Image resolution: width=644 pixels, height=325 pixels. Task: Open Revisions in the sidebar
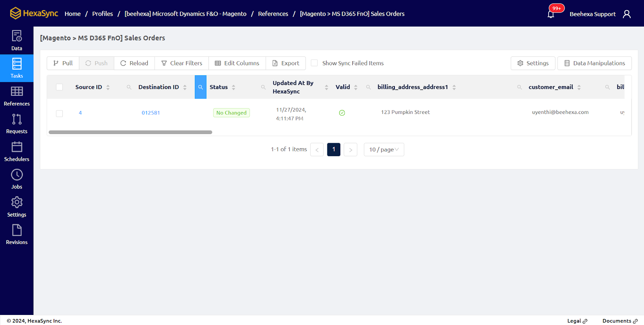17,235
